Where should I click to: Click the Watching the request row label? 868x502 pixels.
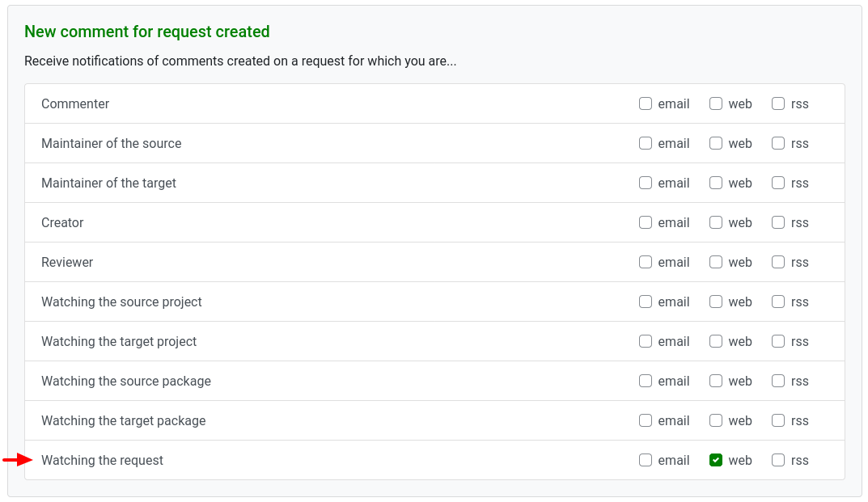click(102, 460)
